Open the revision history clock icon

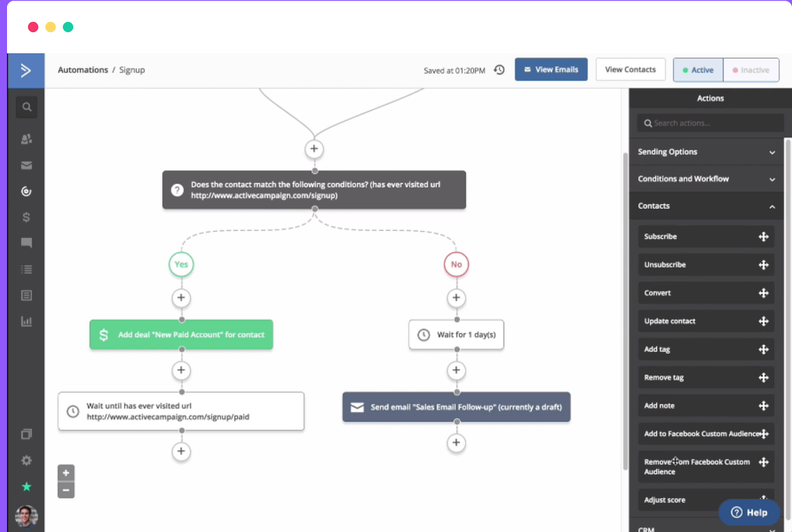click(499, 70)
